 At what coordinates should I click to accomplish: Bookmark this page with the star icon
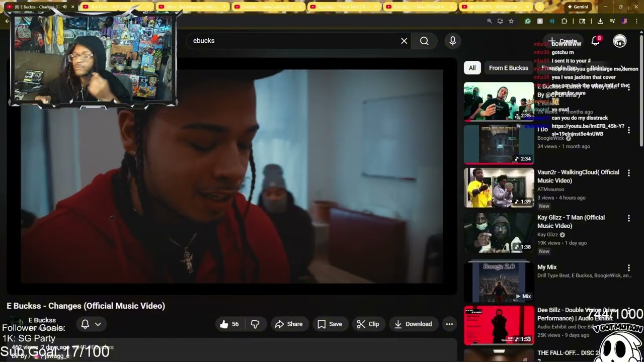(x=511, y=21)
